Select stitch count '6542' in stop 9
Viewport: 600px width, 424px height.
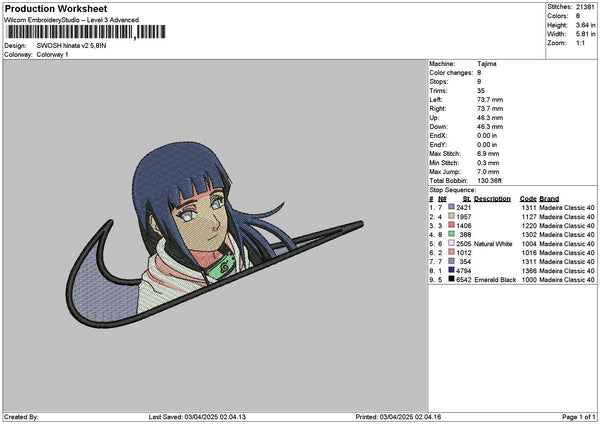pos(464,280)
